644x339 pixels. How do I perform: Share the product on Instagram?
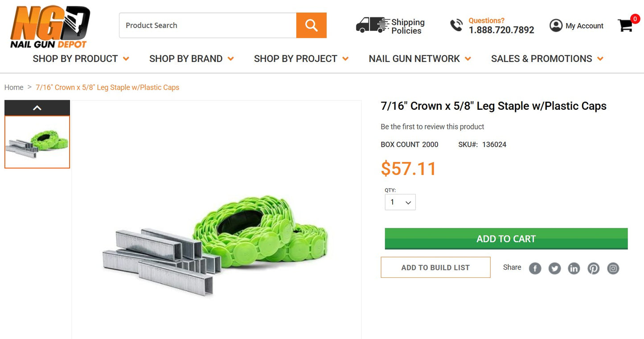coord(613,268)
